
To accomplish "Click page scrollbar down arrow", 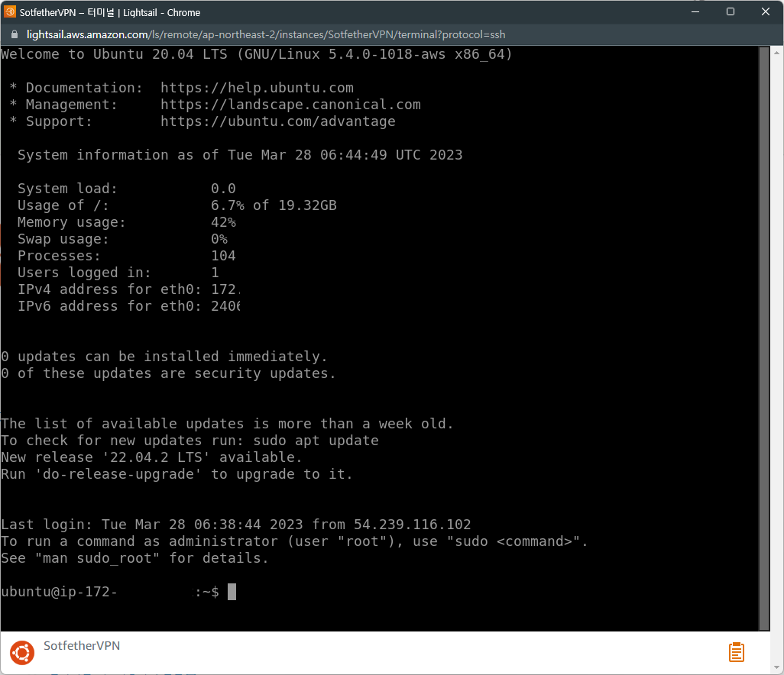I will click(776, 667).
